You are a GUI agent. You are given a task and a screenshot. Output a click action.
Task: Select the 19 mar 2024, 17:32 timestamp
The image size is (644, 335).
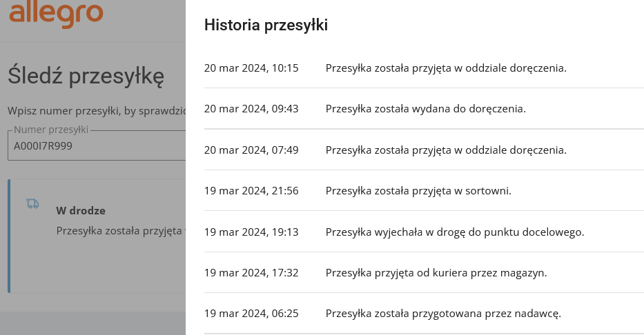[251, 272]
